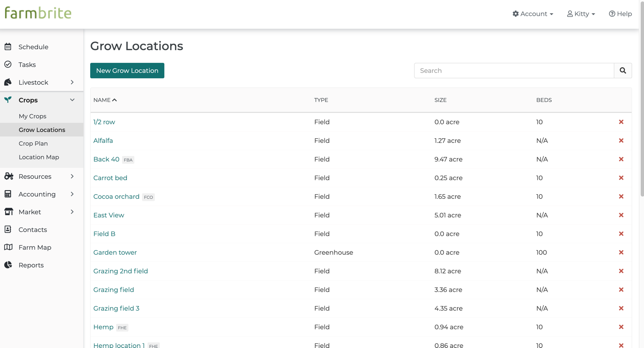Delete the Alfalfa location with red X
The height and width of the screenshot is (348, 644).
(621, 141)
